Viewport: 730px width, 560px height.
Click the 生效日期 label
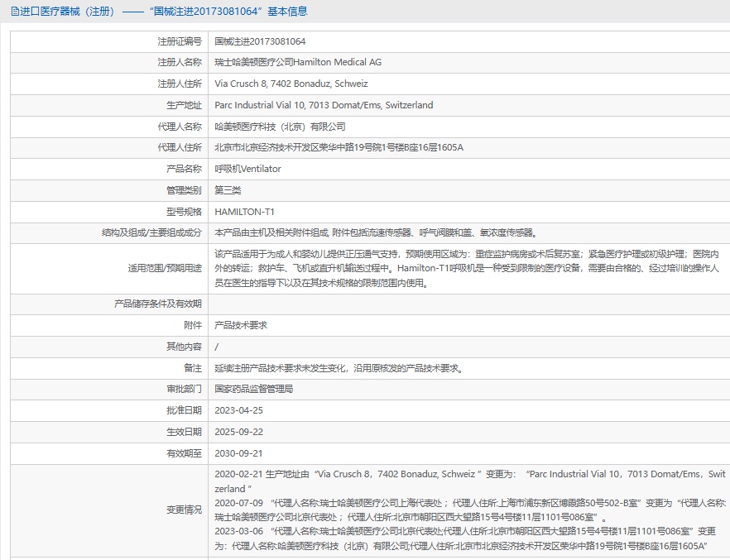coord(185,432)
